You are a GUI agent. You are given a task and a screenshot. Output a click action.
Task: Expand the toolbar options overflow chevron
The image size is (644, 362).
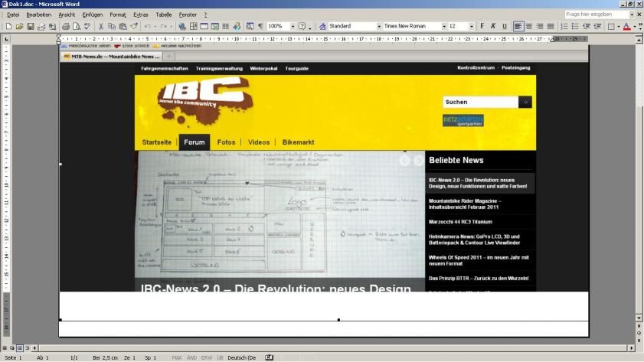640,26
